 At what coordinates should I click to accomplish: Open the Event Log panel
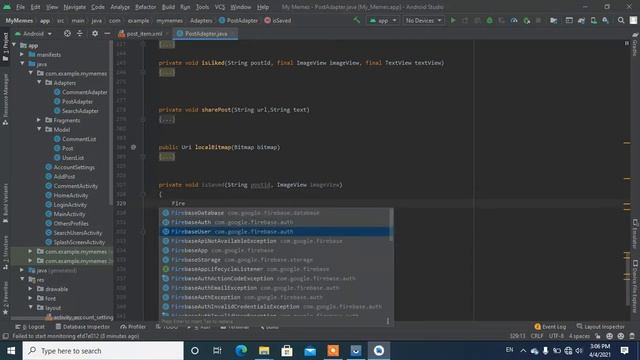550,327
